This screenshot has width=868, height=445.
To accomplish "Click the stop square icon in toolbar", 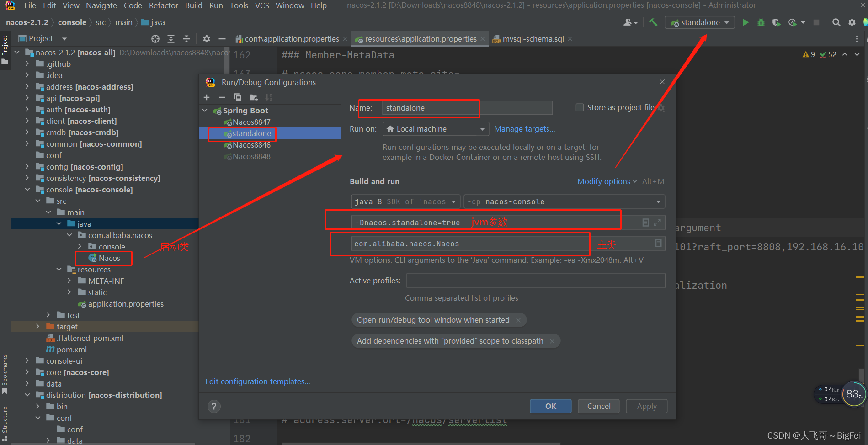I will click(816, 22).
